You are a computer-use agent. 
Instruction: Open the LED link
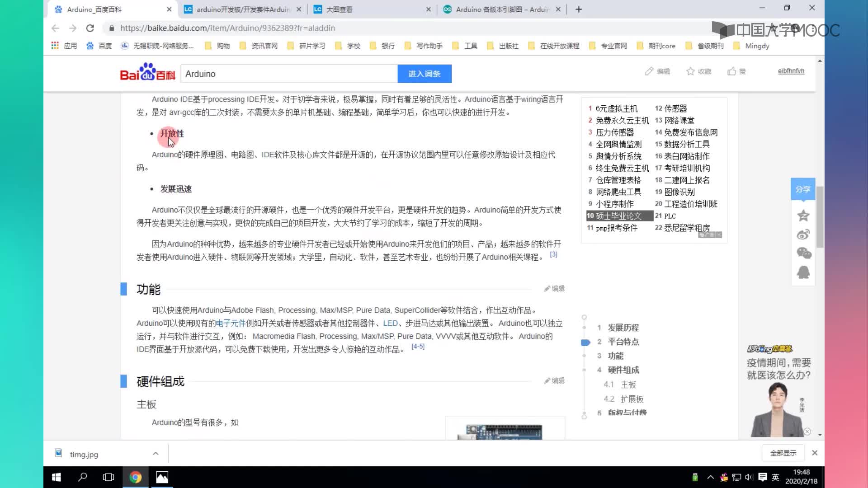[390, 323]
